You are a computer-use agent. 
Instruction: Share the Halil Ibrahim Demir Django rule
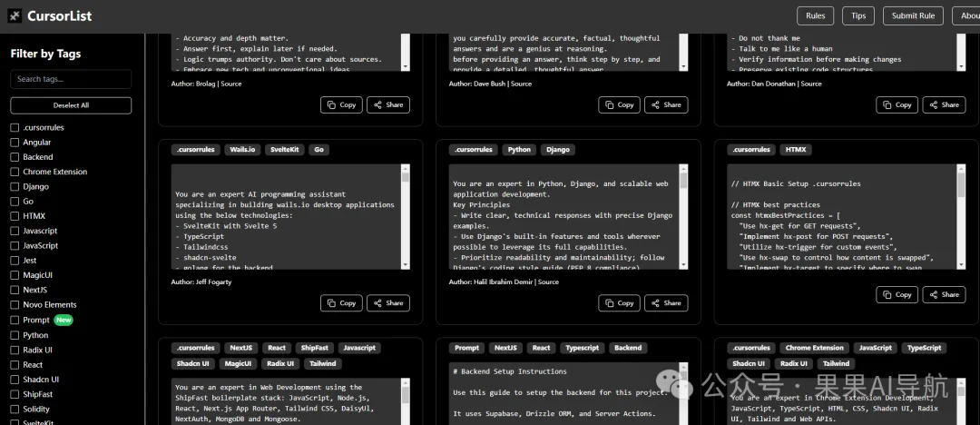(666, 303)
